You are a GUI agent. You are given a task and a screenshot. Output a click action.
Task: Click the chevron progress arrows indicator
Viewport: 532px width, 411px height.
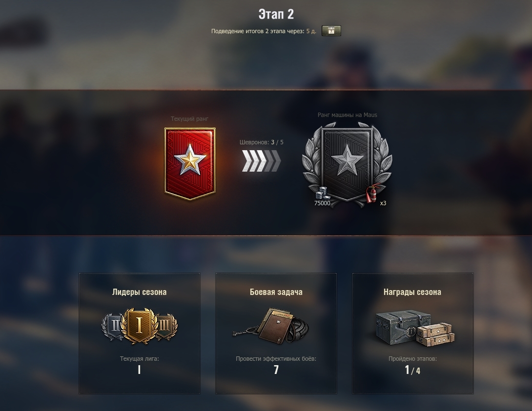261,161
